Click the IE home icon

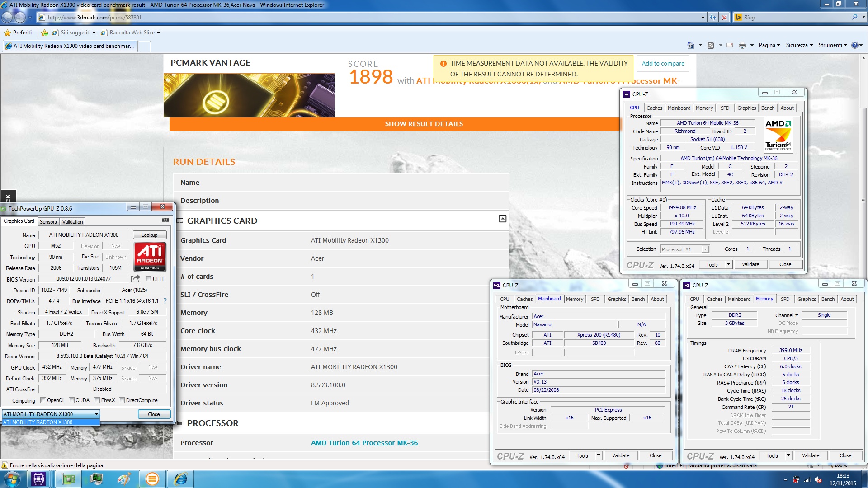(690, 45)
